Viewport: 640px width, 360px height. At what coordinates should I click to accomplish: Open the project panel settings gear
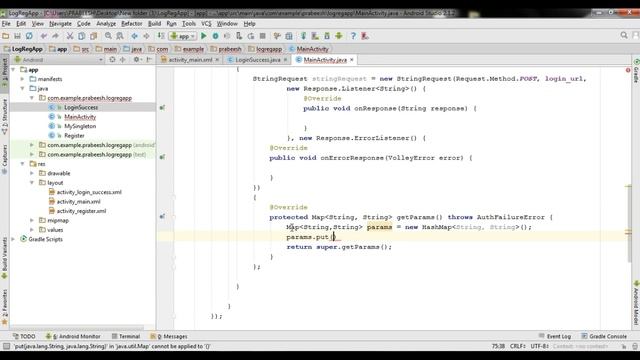coord(137,60)
